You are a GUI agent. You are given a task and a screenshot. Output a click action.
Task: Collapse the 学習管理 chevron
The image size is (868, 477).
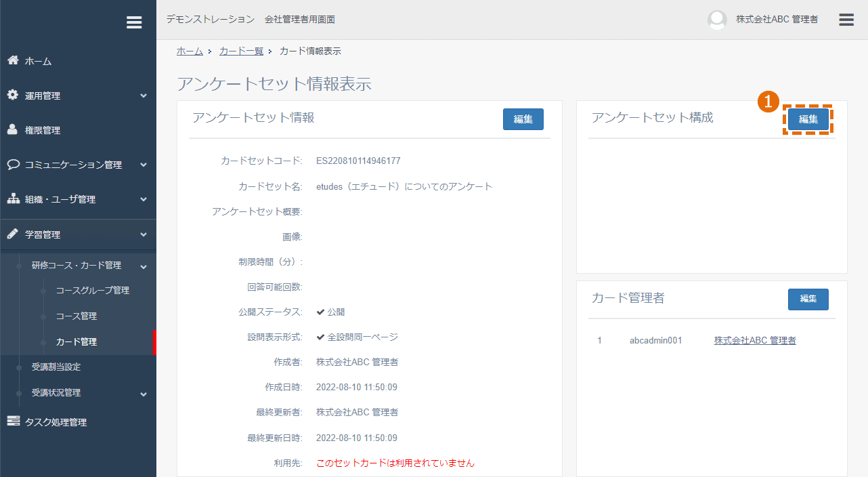pyautogui.click(x=144, y=235)
